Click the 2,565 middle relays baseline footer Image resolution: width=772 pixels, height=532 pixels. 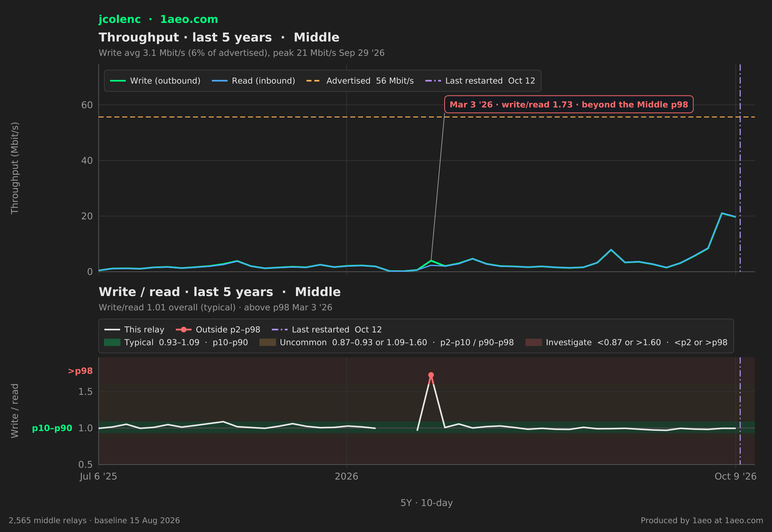pyautogui.click(x=94, y=521)
